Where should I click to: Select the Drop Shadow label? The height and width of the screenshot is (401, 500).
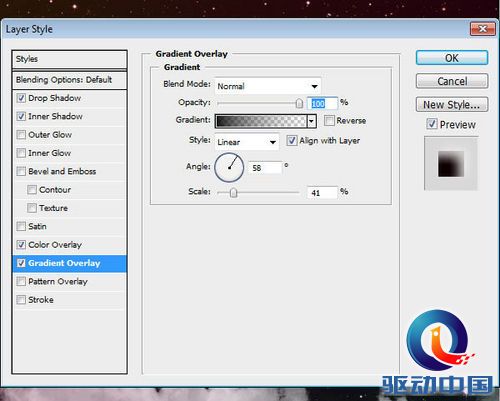click(x=55, y=98)
